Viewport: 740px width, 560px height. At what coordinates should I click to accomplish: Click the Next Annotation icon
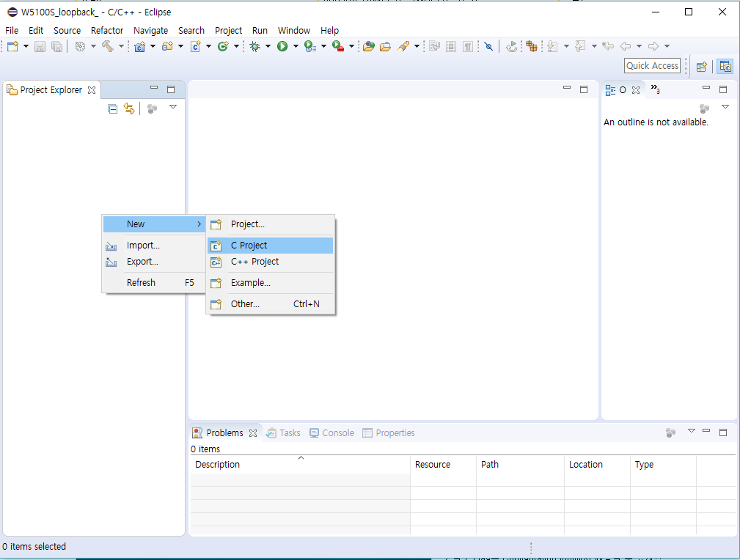553,46
